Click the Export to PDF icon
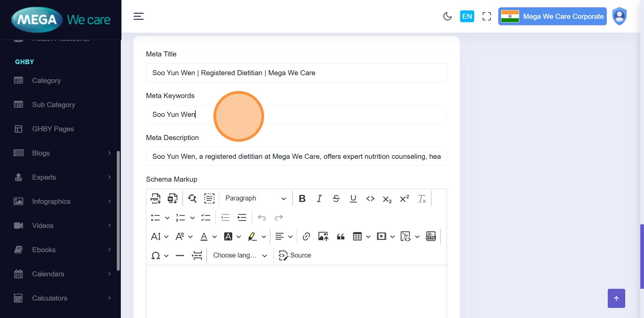 155,198
